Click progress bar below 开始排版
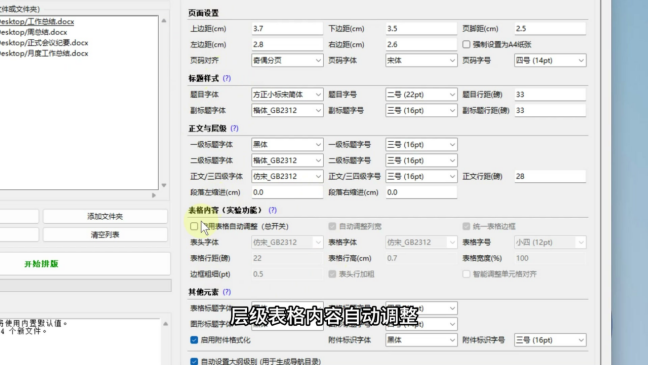648x365 pixels. point(86,285)
